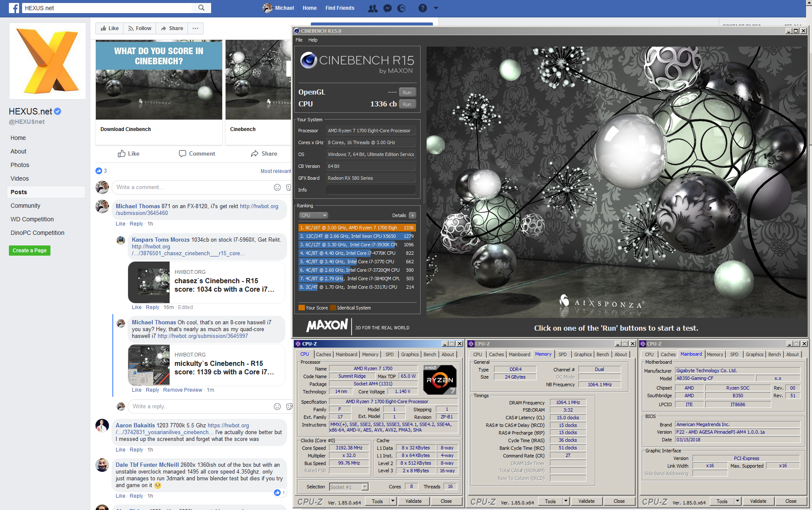Expand Facebook account dropdown arrow

435,8
